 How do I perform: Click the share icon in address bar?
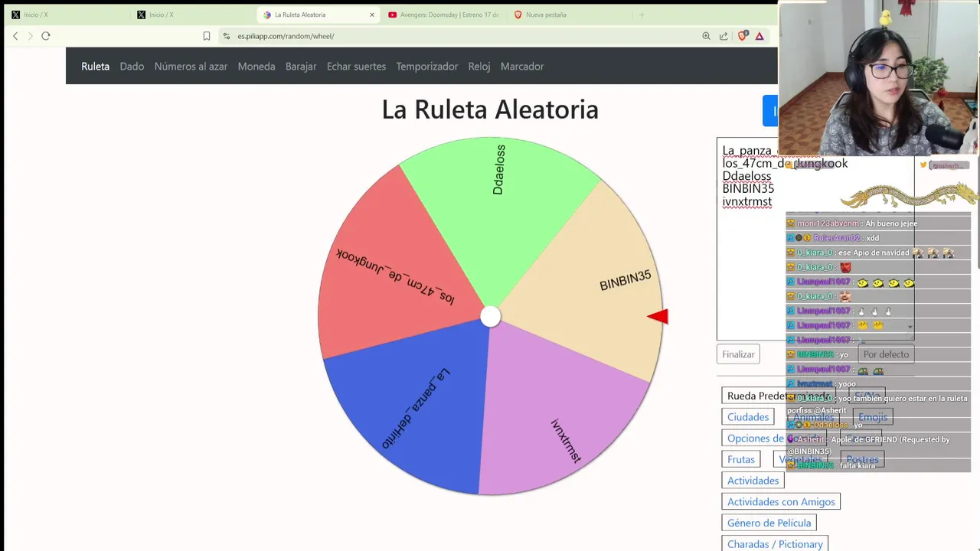[724, 36]
